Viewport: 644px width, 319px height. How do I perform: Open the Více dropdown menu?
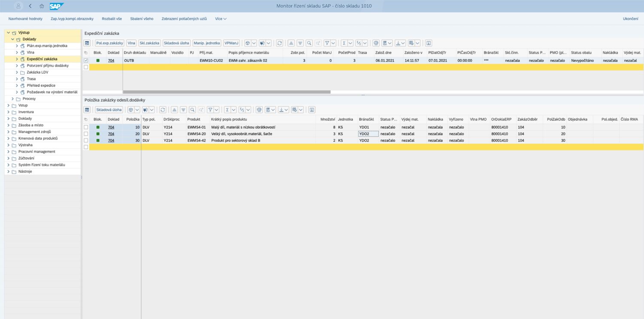click(x=221, y=19)
